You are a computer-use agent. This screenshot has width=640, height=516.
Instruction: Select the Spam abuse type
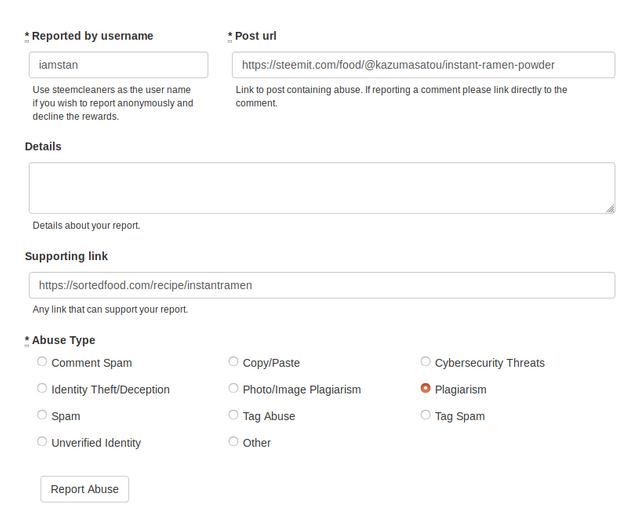42,415
